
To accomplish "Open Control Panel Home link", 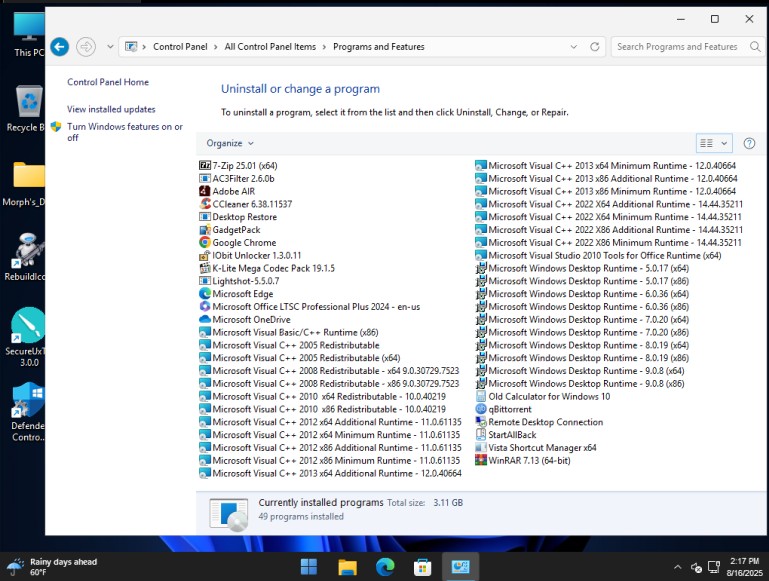I will pyautogui.click(x=108, y=82).
